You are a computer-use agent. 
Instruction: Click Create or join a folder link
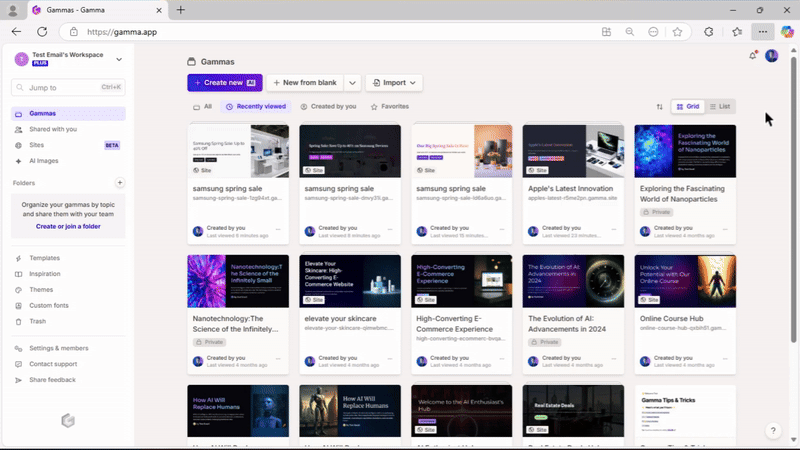tap(68, 226)
